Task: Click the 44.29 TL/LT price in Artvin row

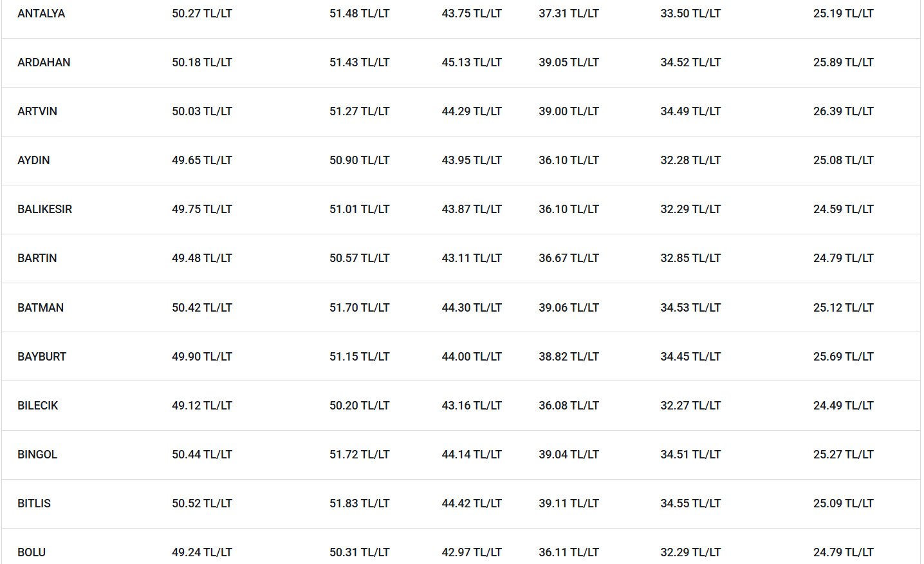Action: 472,111
